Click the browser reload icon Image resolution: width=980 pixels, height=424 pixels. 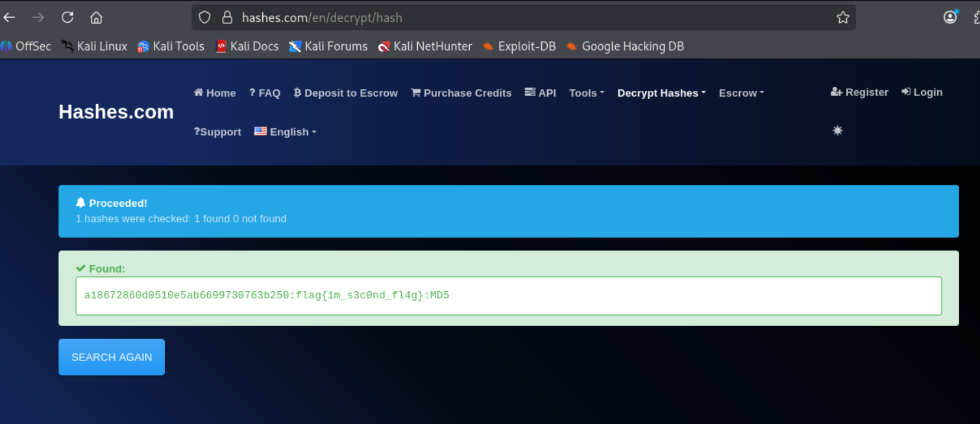pyautogui.click(x=67, y=18)
